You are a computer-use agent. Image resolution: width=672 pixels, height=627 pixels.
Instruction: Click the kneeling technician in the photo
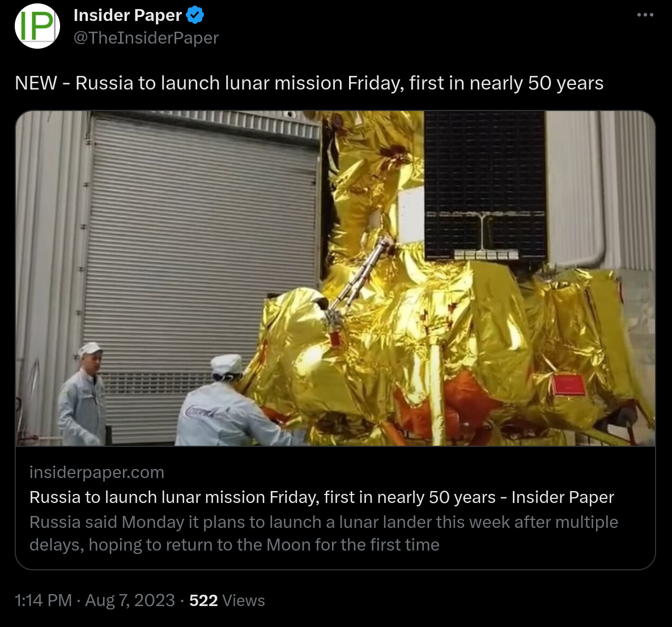pyautogui.click(x=235, y=402)
